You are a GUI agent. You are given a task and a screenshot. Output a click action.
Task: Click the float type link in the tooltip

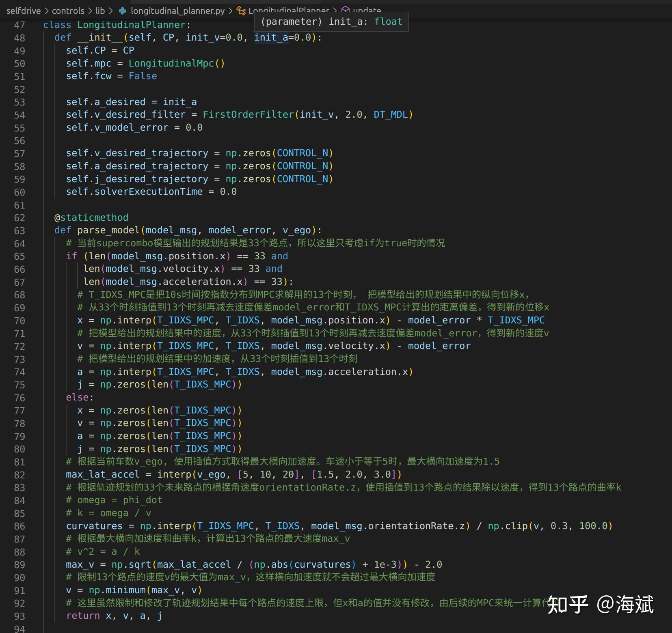[x=388, y=22]
